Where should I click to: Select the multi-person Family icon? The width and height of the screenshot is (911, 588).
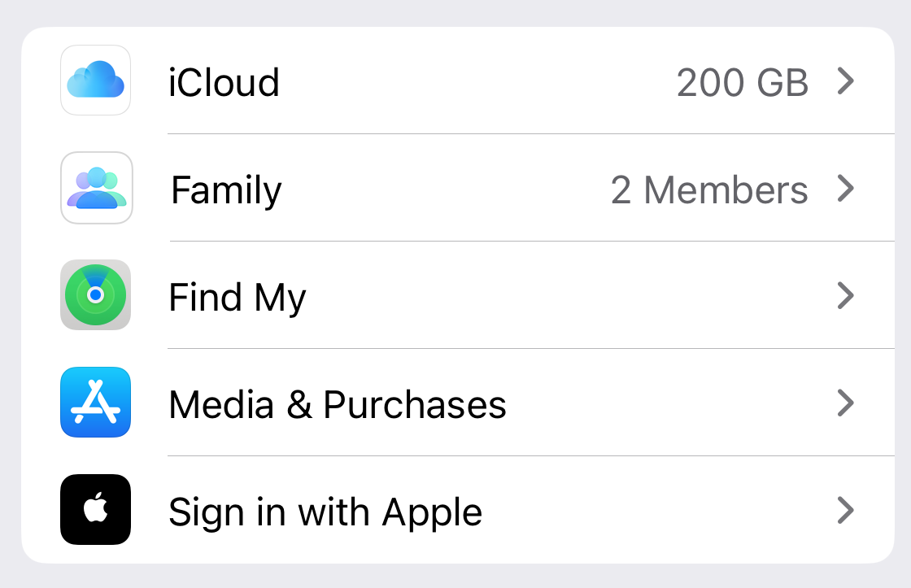(95, 188)
